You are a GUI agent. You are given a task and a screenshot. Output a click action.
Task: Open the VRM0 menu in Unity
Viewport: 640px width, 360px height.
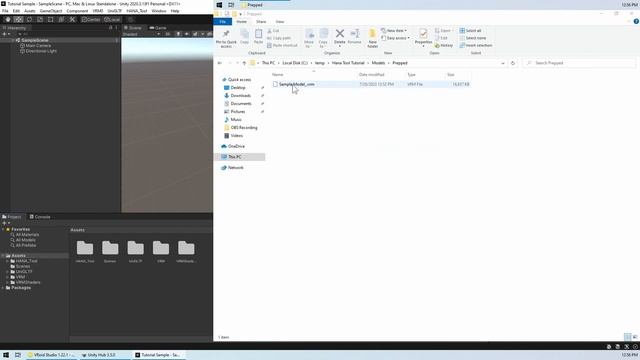tap(98, 11)
